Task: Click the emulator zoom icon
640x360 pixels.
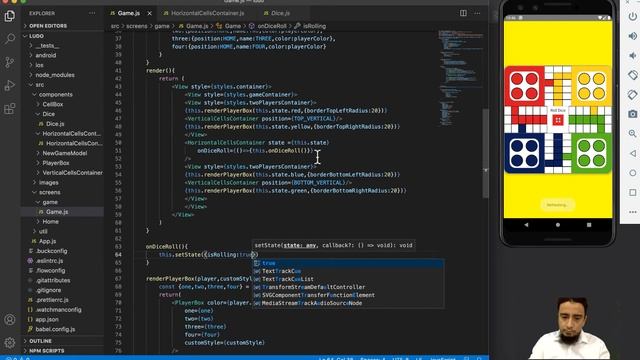Action: (633, 133)
